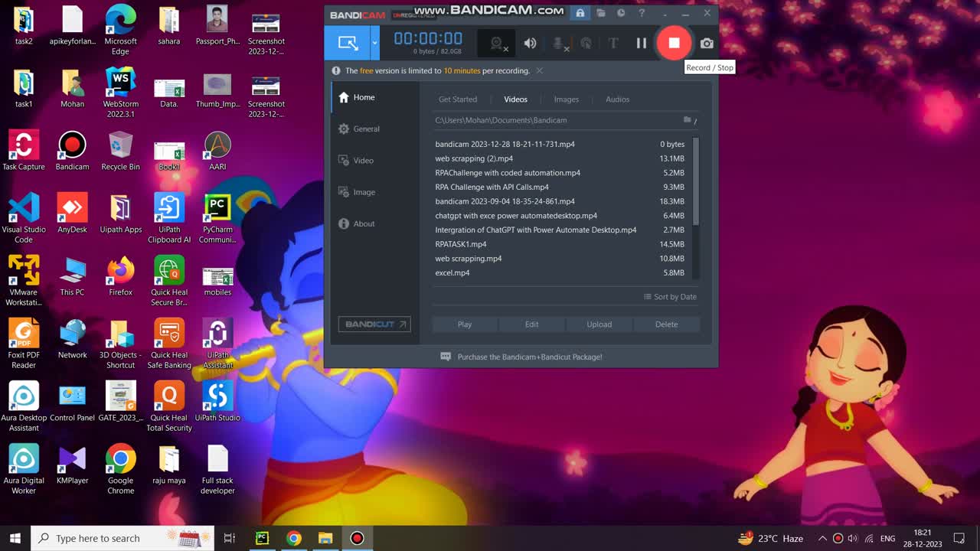
Task: Toggle the speaker sound icon in Bandicam
Action: (x=530, y=44)
